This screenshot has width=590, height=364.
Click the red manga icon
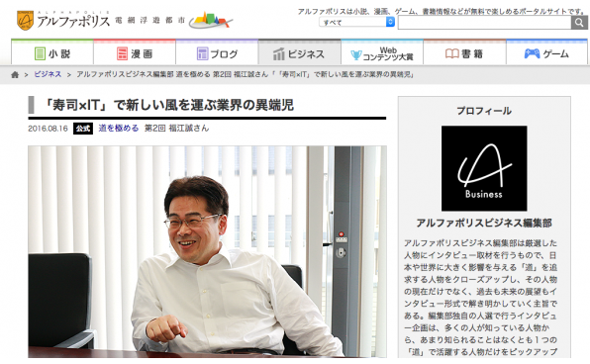coord(123,53)
